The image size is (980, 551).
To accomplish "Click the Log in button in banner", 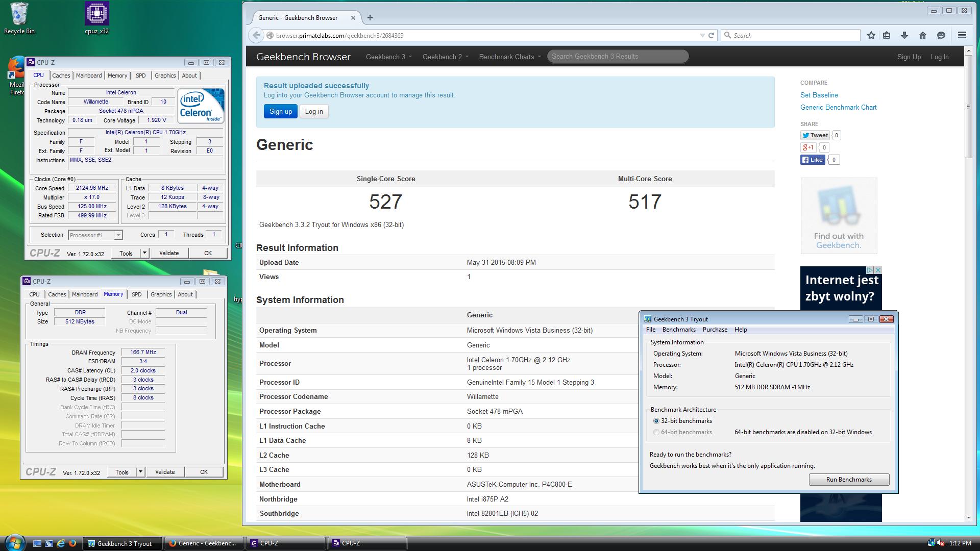I will (x=314, y=111).
